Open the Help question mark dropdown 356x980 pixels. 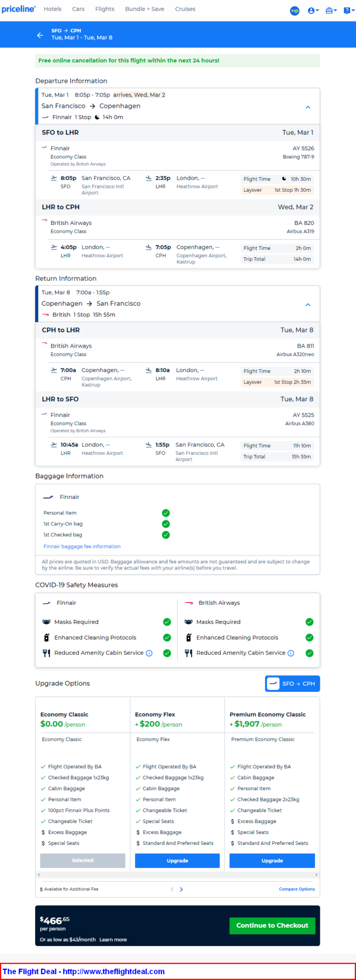tap(349, 11)
